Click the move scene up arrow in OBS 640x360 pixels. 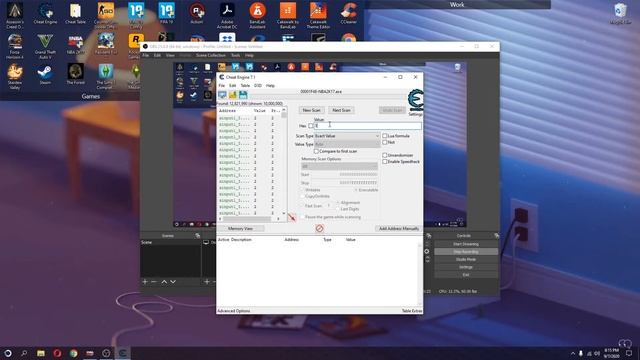pos(164,282)
